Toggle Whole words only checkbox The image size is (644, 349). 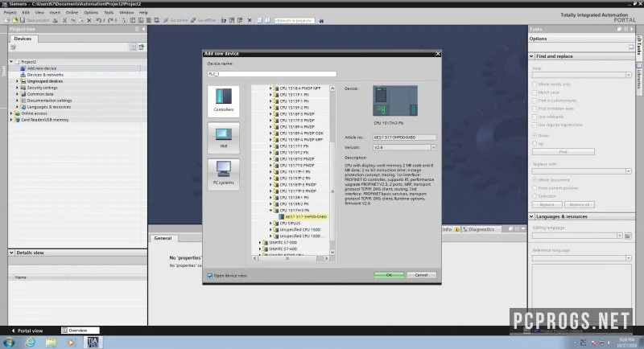pos(535,84)
